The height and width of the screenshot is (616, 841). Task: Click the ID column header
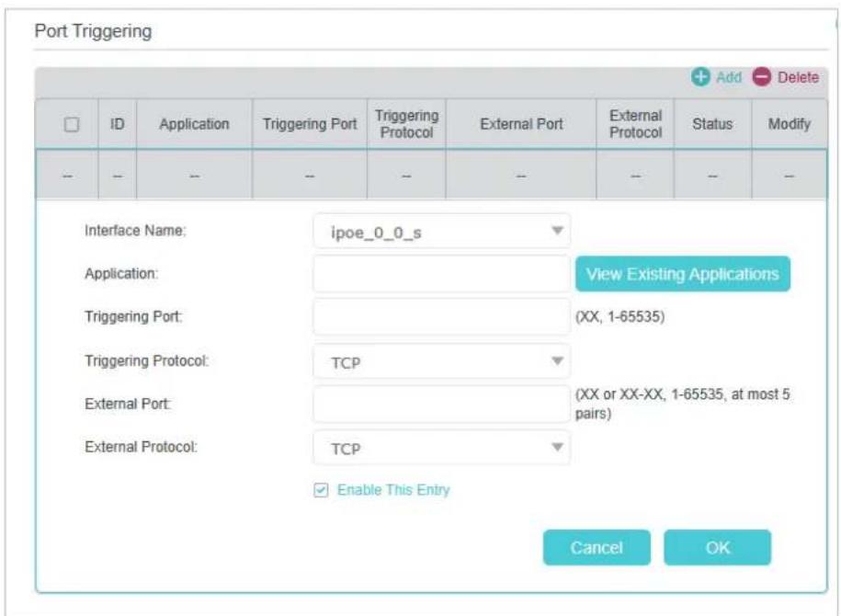(118, 124)
